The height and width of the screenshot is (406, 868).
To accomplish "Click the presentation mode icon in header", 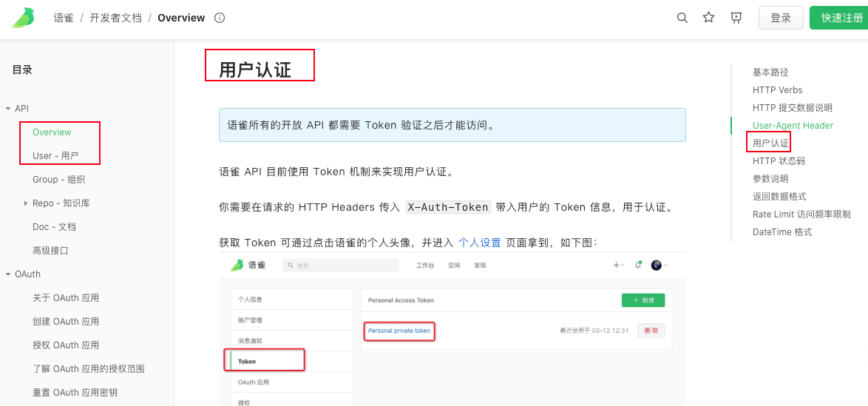I will coord(736,18).
